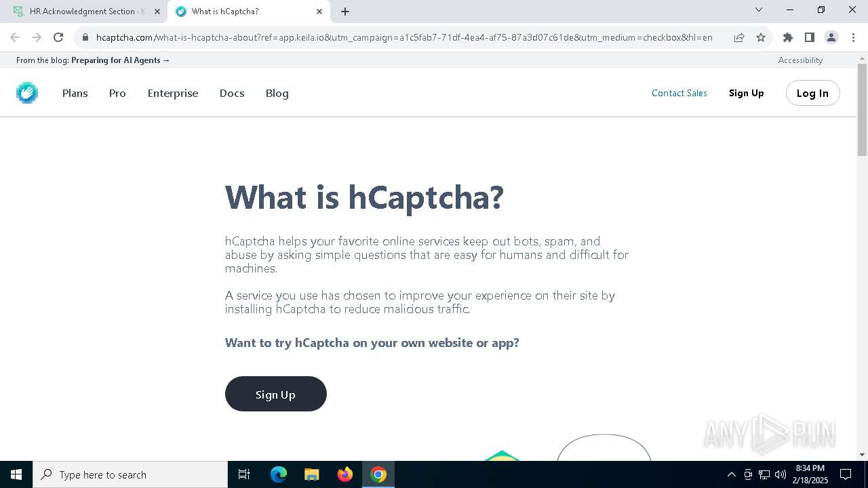Click the dark Sign Up button
The image size is (868, 488).
[276, 394]
